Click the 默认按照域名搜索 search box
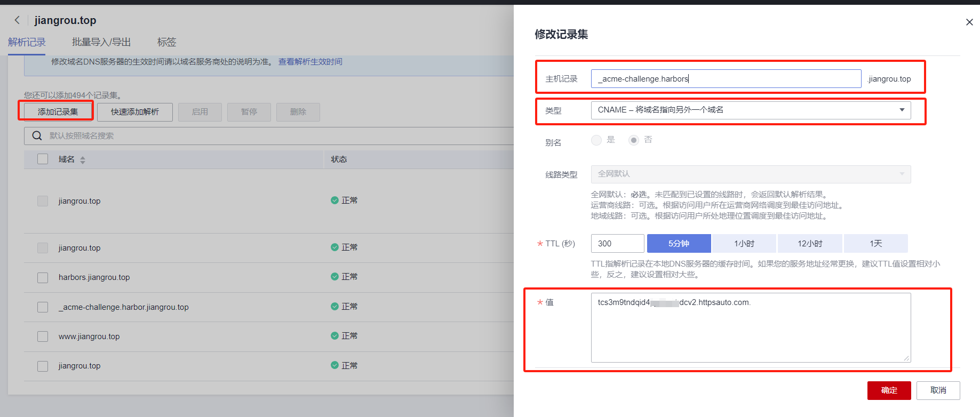 click(x=269, y=135)
